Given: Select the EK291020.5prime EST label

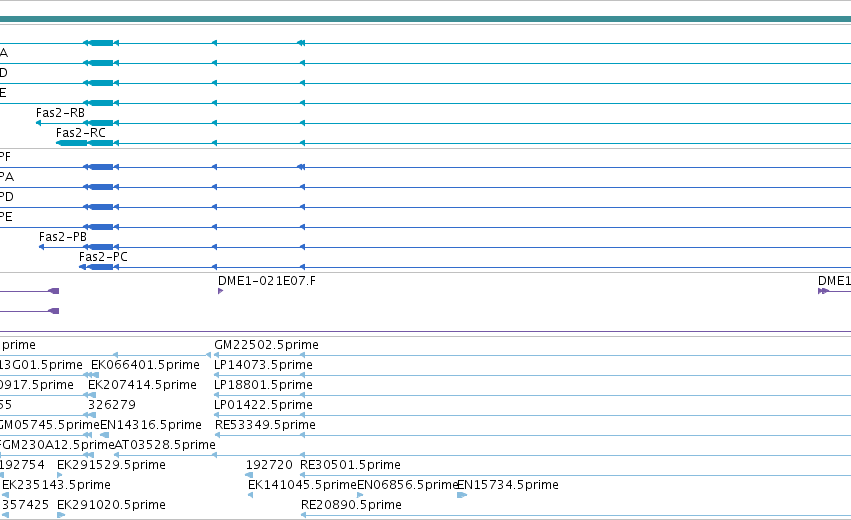Looking at the screenshot, I should pyautogui.click(x=111, y=505).
